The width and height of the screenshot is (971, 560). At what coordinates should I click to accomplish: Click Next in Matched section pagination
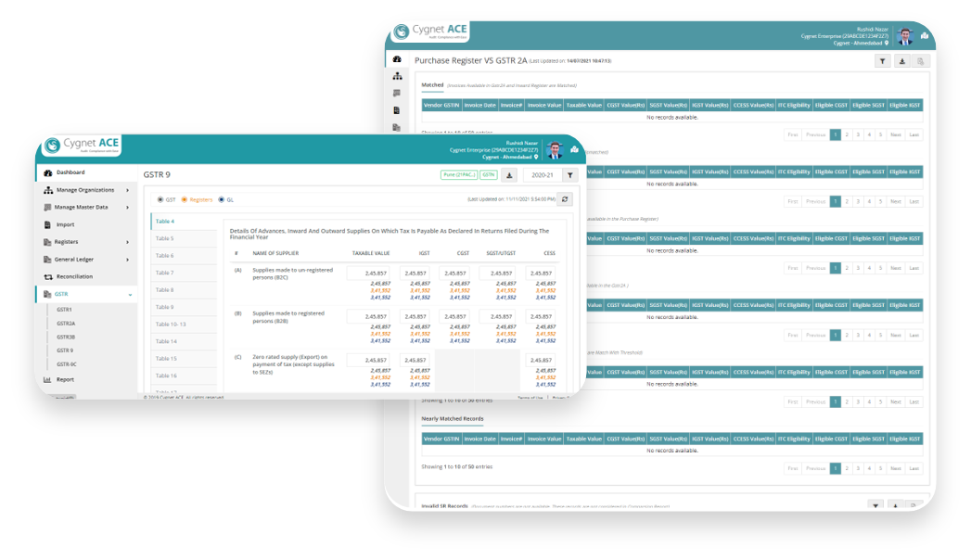tap(896, 134)
